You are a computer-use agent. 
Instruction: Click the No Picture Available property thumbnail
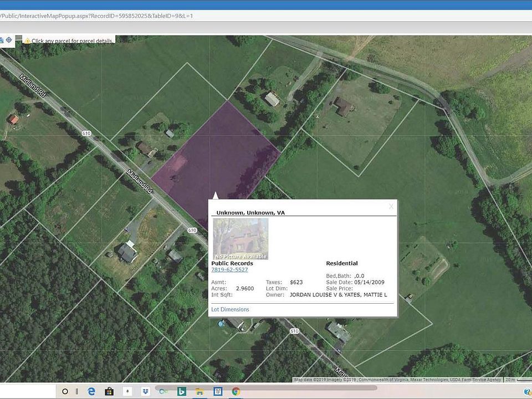[241, 239]
